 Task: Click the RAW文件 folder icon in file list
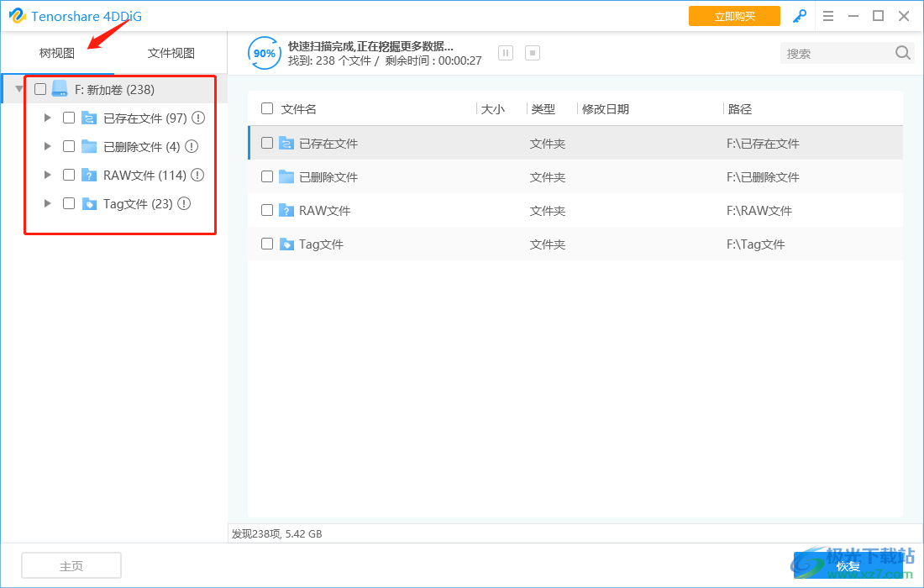(x=286, y=210)
